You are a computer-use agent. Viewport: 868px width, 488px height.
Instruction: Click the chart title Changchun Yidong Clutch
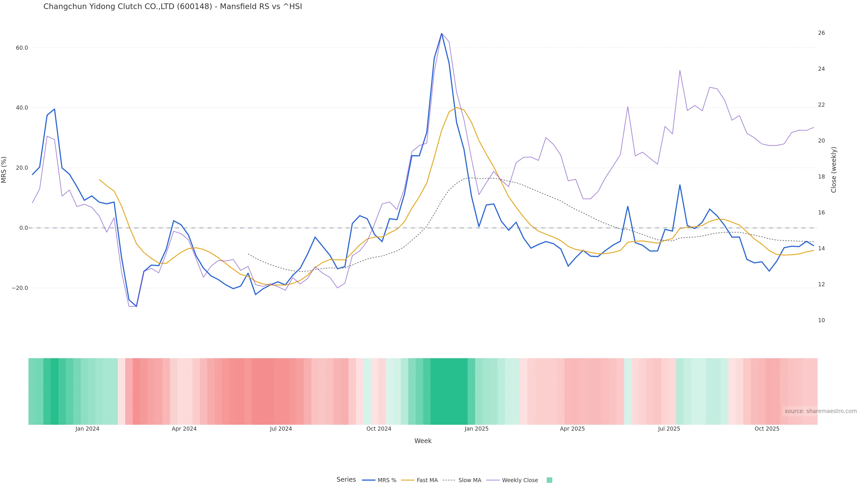pos(172,6)
